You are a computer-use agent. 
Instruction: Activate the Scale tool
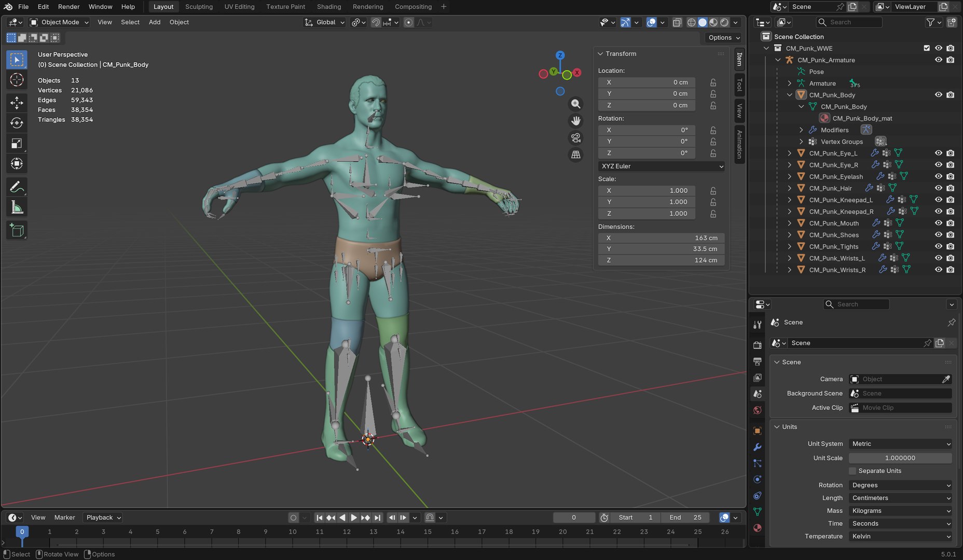(17, 144)
